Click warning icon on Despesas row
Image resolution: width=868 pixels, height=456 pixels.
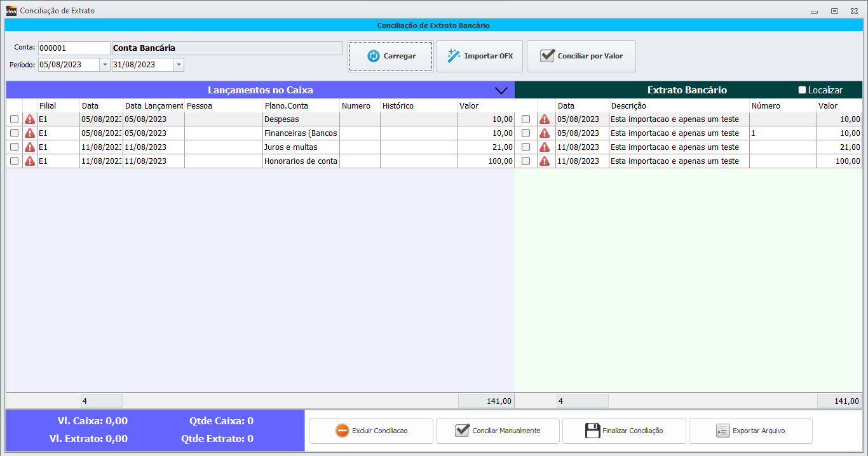[x=30, y=119]
